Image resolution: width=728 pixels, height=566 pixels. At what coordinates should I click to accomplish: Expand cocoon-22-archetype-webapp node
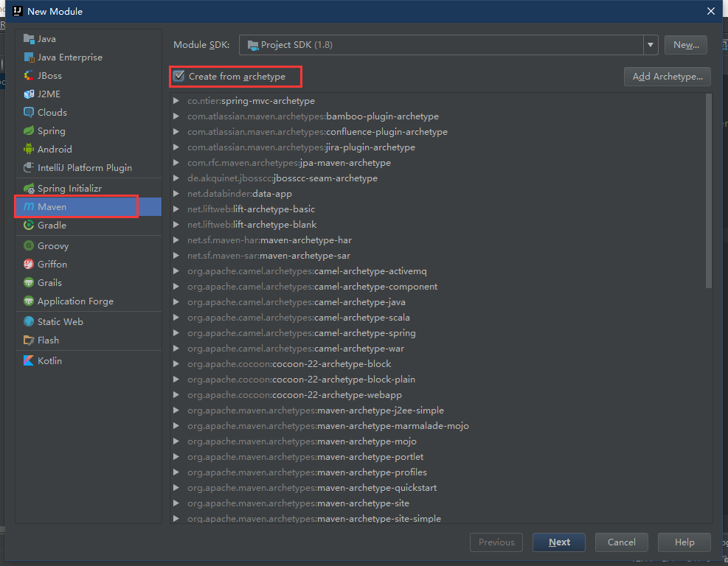[176, 395]
